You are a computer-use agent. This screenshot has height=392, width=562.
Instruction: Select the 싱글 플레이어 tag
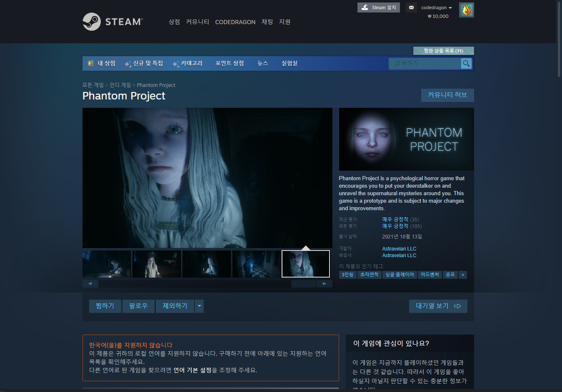(400, 275)
